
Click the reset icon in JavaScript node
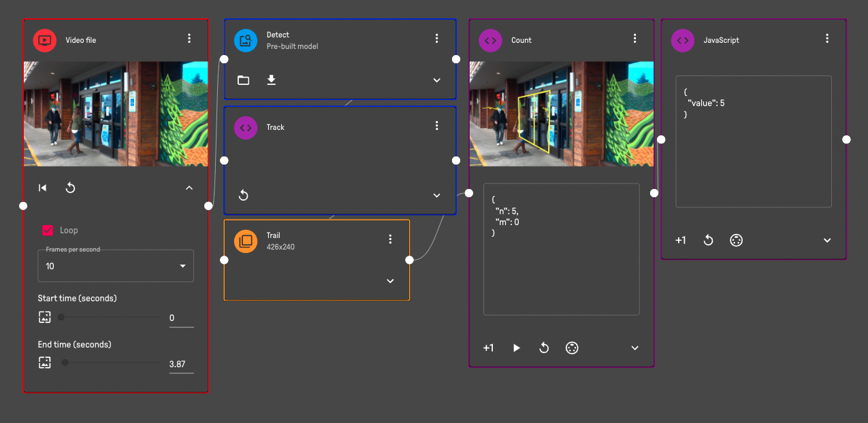[x=708, y=240]
